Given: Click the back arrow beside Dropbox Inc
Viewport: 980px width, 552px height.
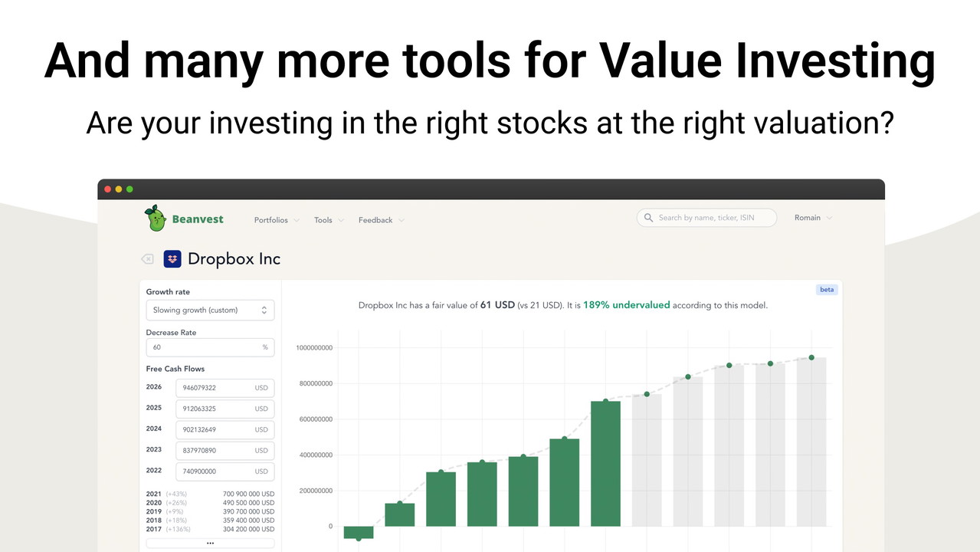Looking at the screenshot, I should [147, 259].
